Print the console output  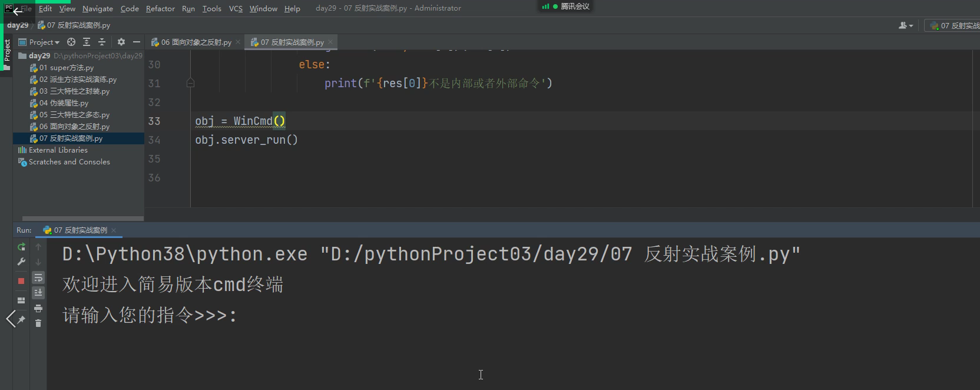38,308
